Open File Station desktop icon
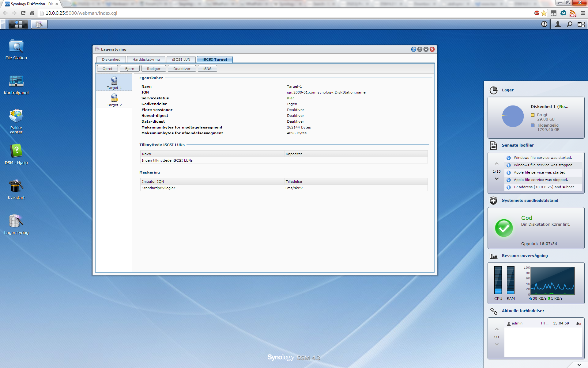The height and width of the screenshot is (368, 588). pyautogui.click(x=16, y=49)
